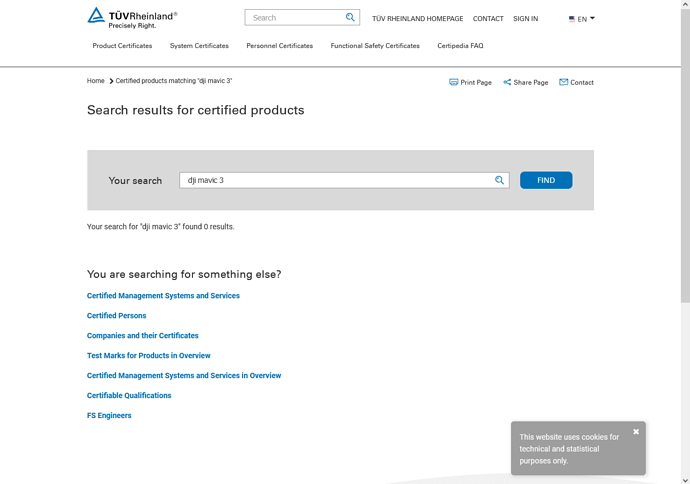690x484 pixels.
Task: Click the scrollbar up arrow
Action: (x=685, y=4)
